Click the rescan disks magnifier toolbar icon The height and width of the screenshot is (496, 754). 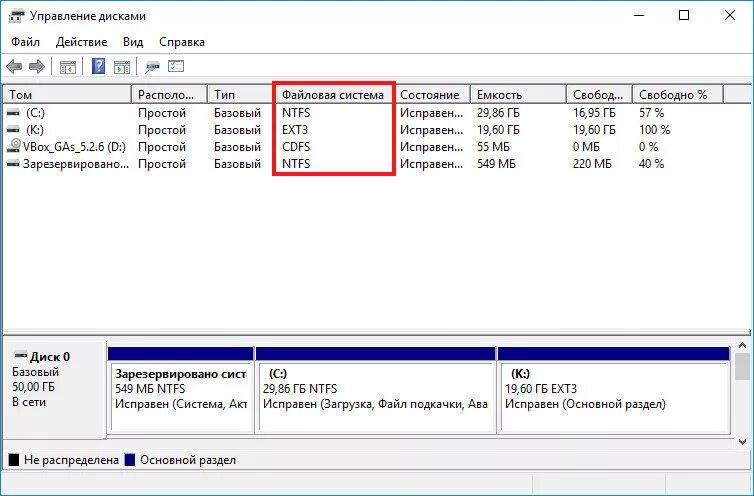(x=152, y=66)
